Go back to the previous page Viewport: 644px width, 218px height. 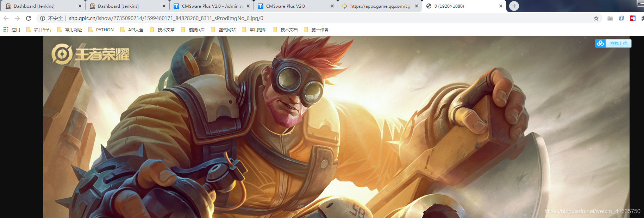[x=6, y=18]
